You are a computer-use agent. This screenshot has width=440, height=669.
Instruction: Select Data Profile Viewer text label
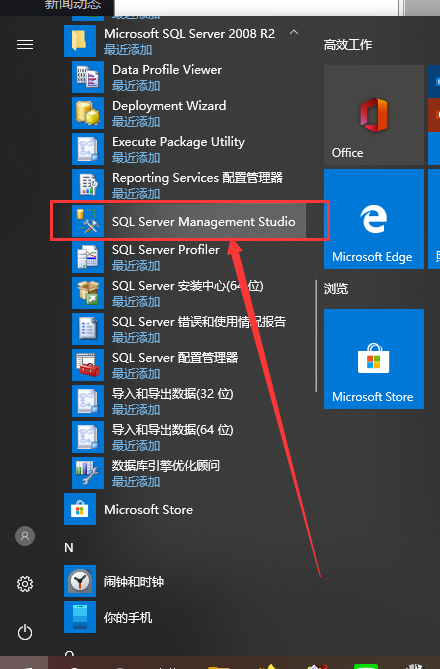pyautogui.click(x=167, y=70)
